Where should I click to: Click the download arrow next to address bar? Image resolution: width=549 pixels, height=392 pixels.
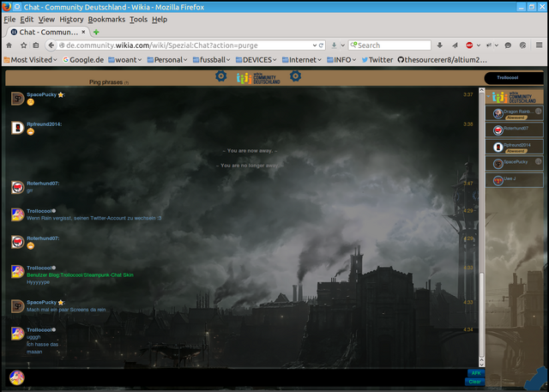tap(334, 45)
